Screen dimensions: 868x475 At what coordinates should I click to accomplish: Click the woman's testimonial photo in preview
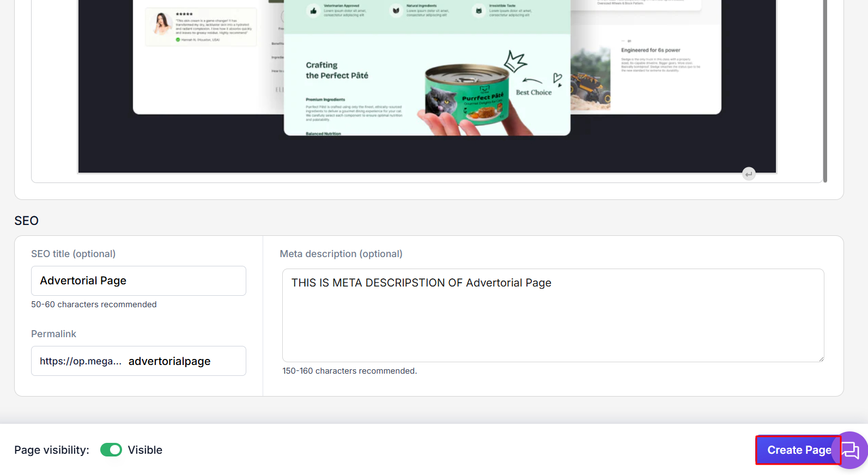161,24
